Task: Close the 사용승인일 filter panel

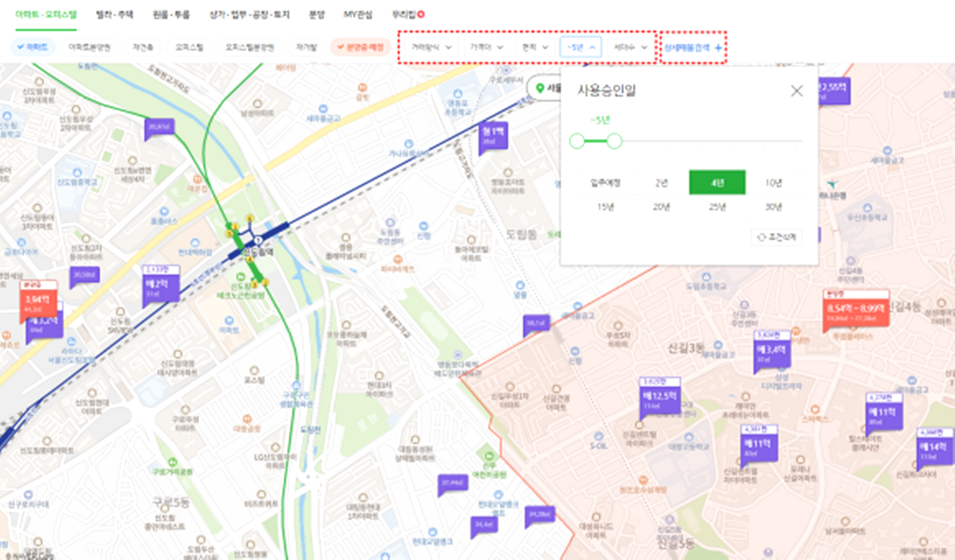Action: click(x=796, y=91)
